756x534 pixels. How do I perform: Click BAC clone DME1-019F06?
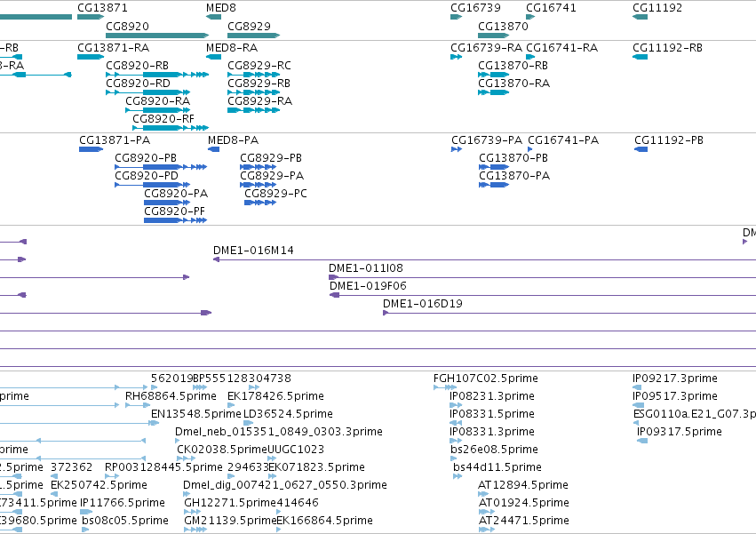click(x=368, y=286)
